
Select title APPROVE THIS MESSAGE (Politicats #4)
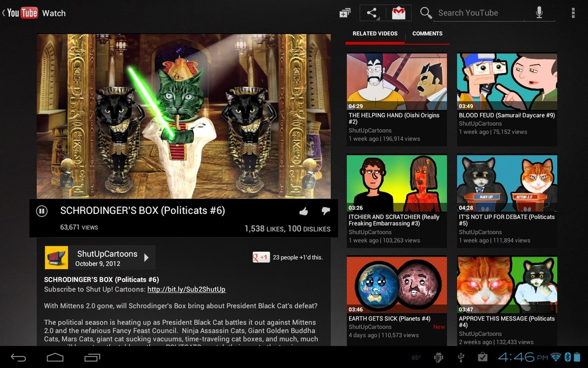(x=506, y=321)
